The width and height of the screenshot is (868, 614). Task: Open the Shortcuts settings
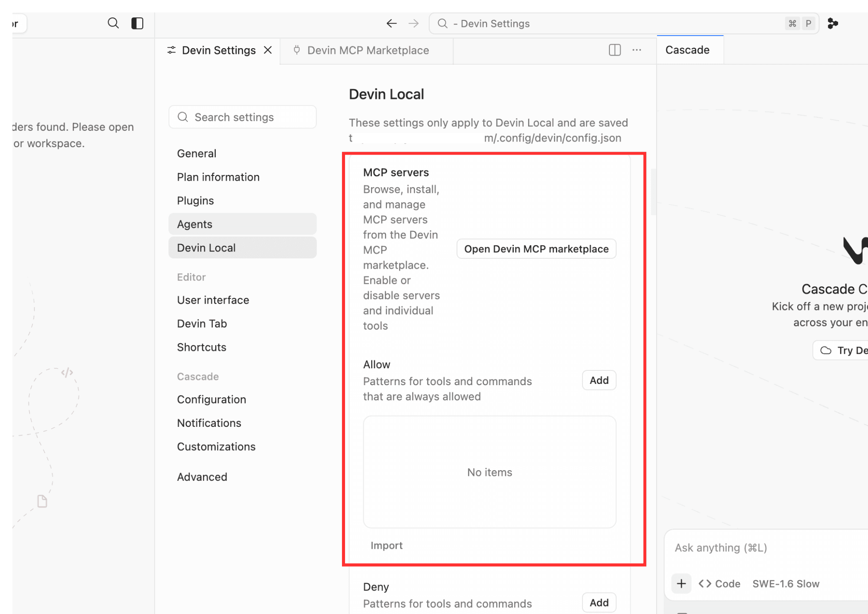pos(243,347)
